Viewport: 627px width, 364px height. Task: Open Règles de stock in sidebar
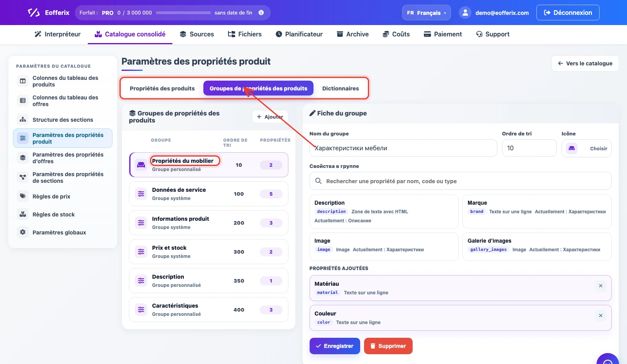click(63, 214)
